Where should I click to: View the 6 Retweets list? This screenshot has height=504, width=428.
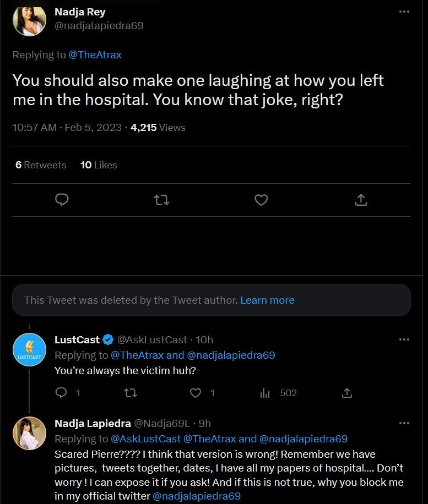(x=41, y=165)
